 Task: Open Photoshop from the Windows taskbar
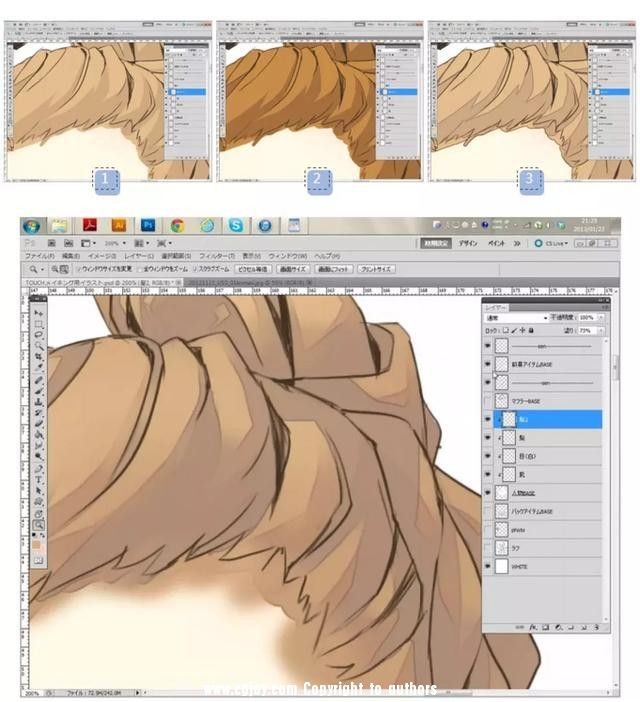click(x=148, y=225)
